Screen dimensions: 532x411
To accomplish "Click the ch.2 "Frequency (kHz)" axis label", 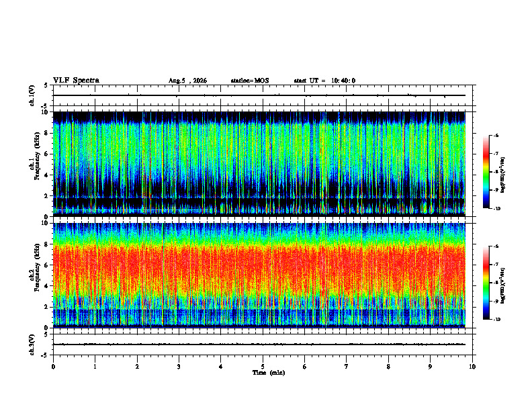I will (x=37, y=267).
